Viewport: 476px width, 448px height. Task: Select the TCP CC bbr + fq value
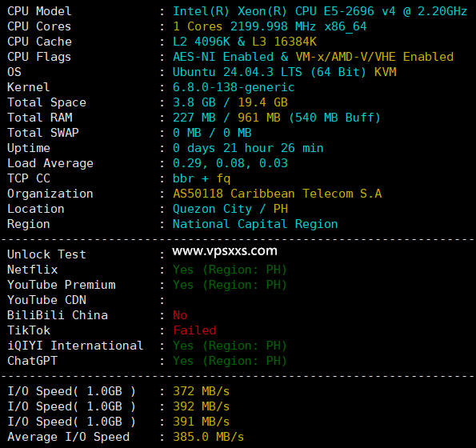pyautogui.click(x=202, y=178)
